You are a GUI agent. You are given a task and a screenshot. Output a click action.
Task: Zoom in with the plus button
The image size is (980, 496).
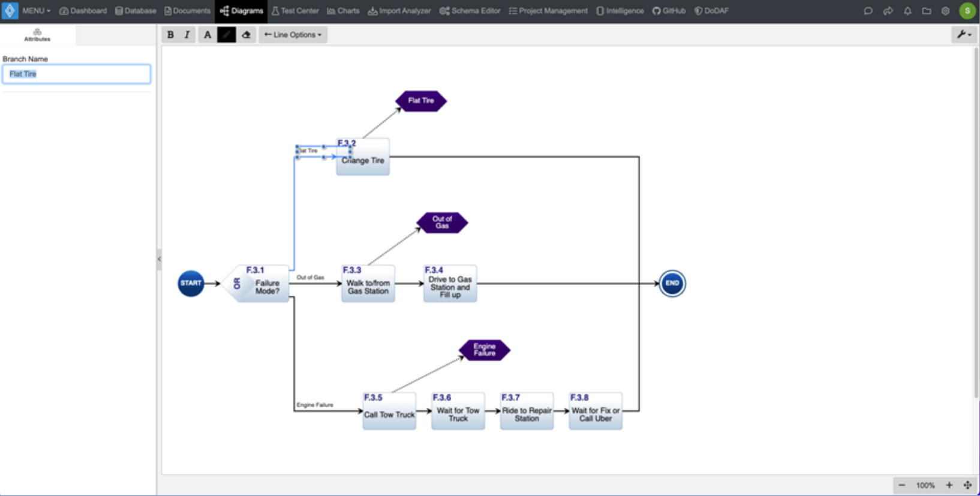(x=949, y=485)
